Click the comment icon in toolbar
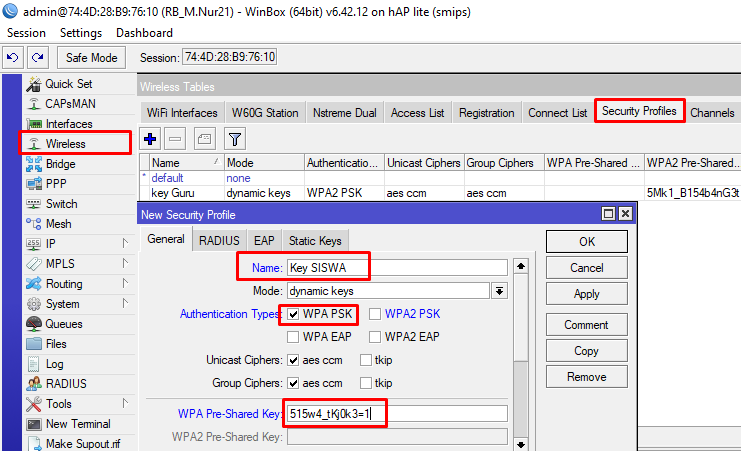The height and width of the screenshot is (451, 741). (x=205, y=139)
